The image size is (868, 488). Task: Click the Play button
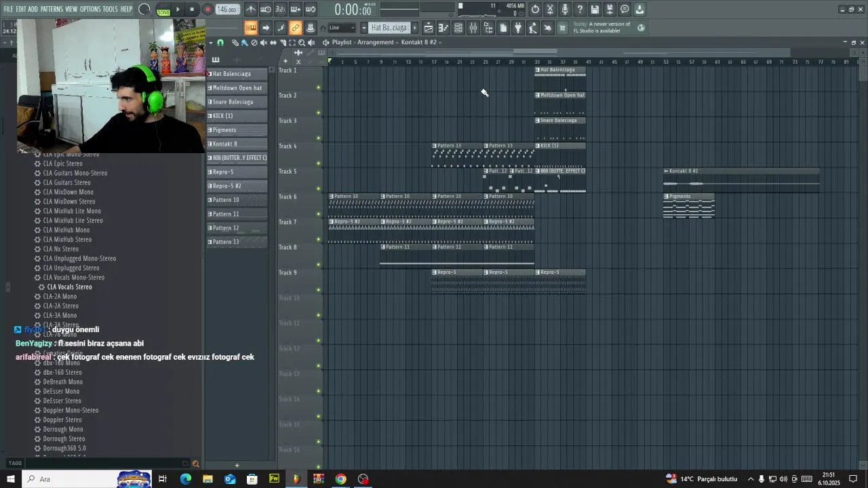coord(178,9)
